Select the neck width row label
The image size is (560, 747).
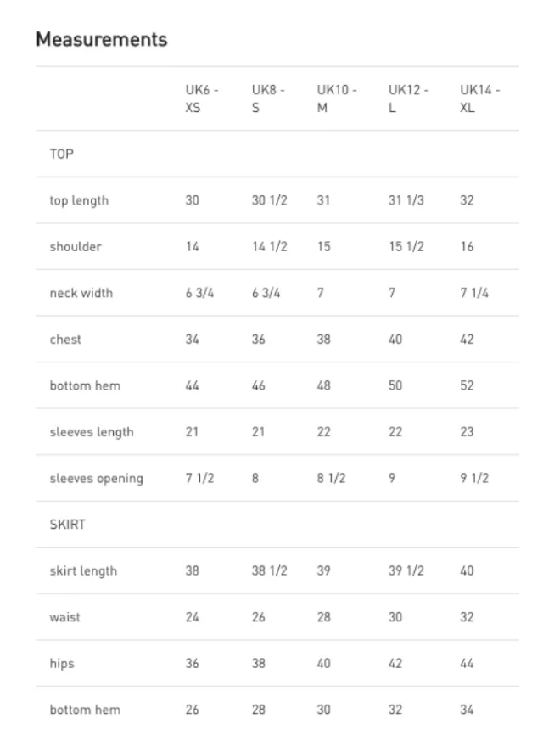coord(81,293)
